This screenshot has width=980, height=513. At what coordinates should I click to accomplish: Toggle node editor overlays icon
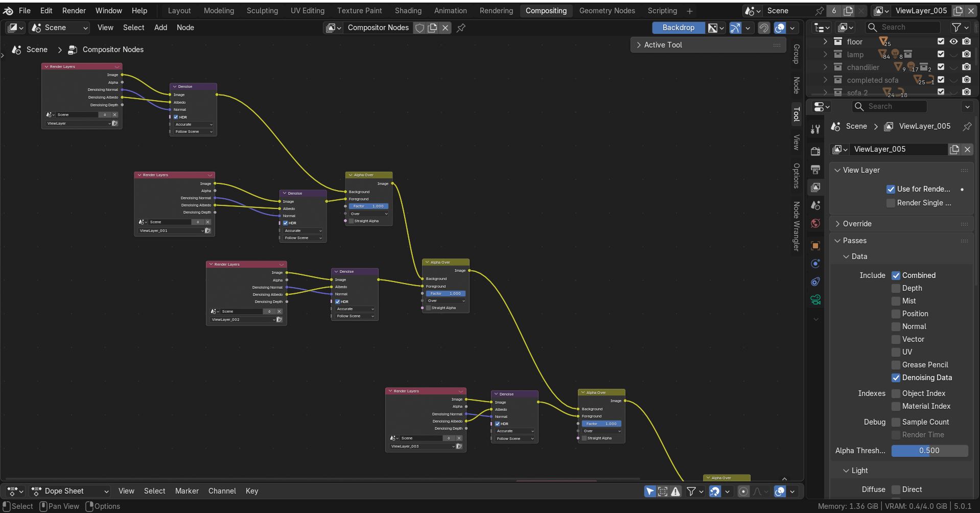click(780, 28)
